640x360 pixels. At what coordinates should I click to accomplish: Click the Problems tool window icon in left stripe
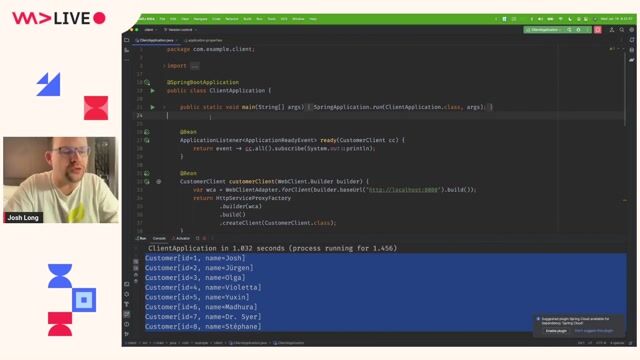point(127,324)
